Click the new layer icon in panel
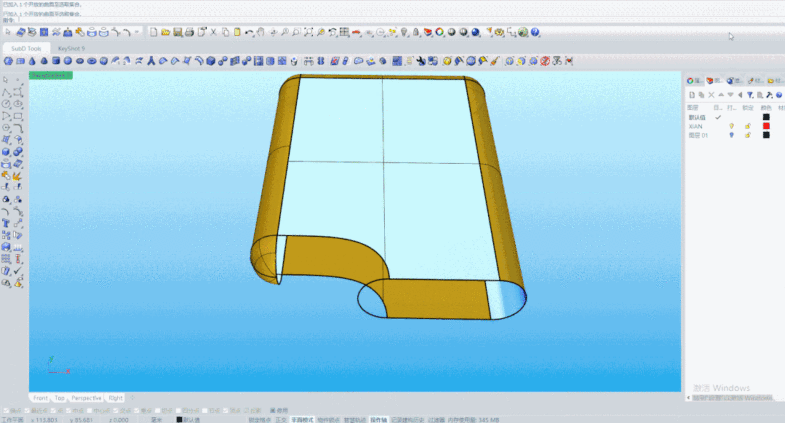The image size is (785, 423). [x=692, y=95]
